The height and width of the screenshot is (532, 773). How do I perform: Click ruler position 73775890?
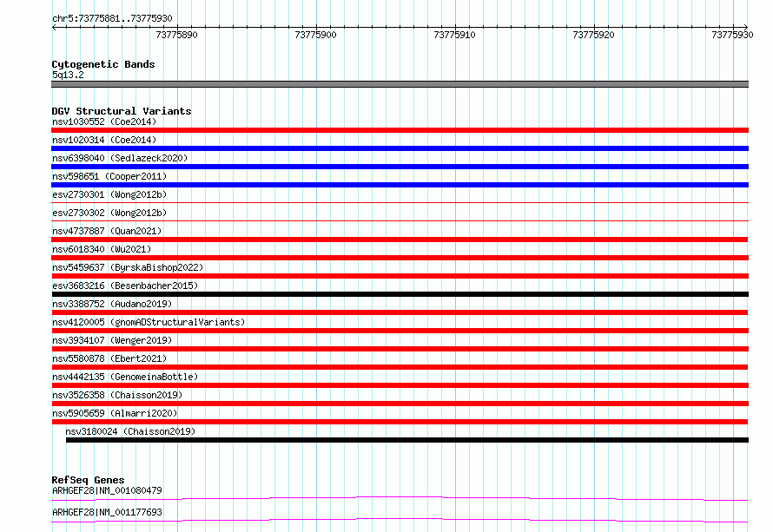coord(176,35)
